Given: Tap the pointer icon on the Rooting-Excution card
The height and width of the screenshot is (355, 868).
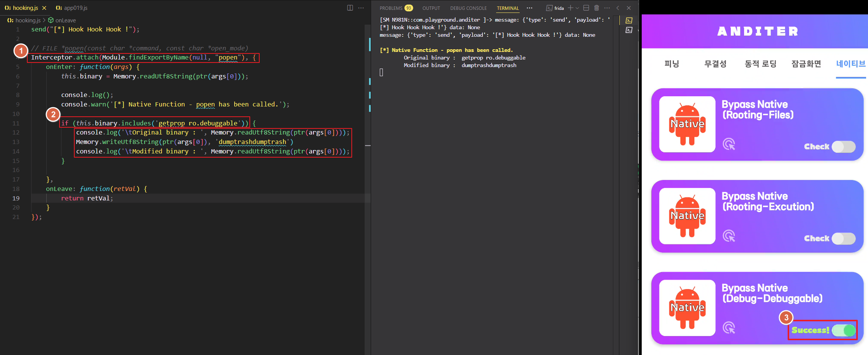Looking at the screenshot, I should pos(729,236).
